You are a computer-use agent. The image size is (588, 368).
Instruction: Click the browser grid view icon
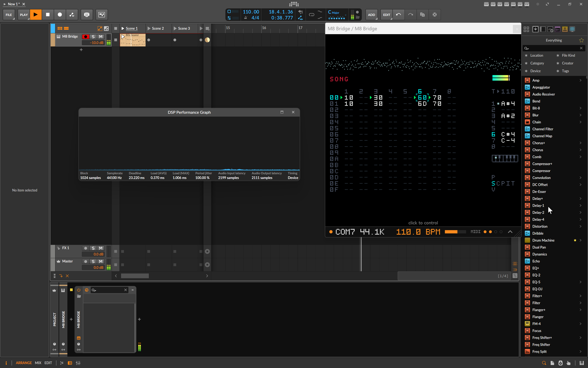526,29
